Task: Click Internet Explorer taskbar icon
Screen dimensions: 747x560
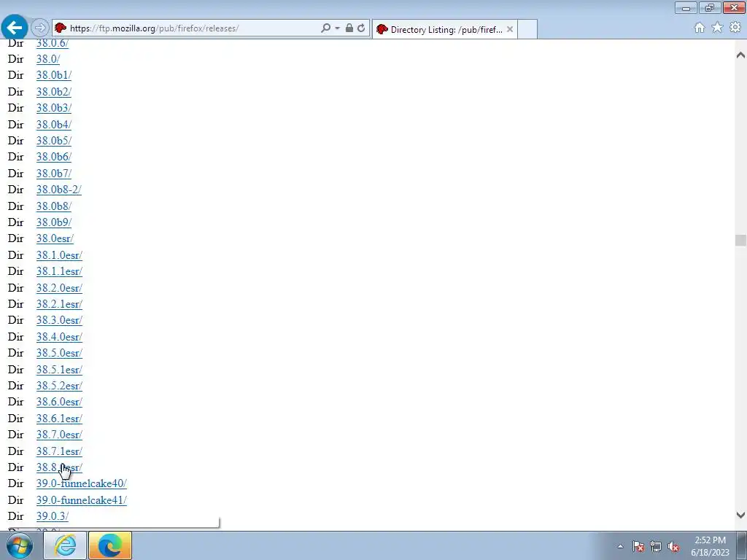Action: pos(65,545)
